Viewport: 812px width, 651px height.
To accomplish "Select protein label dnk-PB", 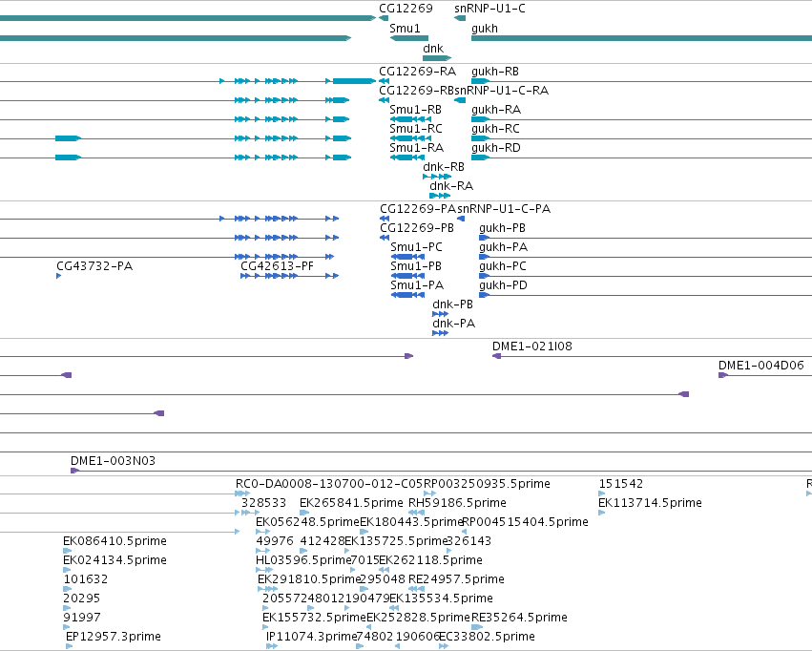I will 452,304.
